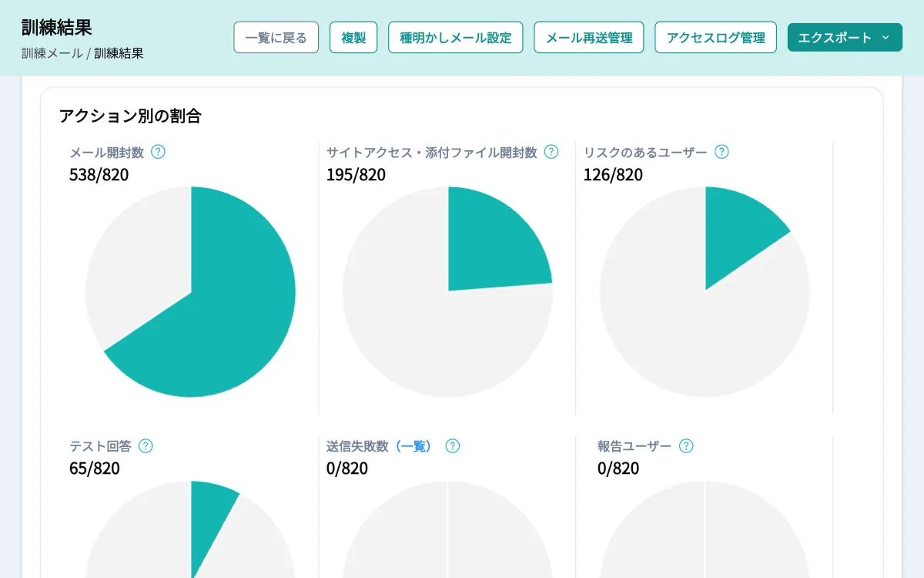924x578 pixels.
Task: Open help icon beside サイトアクセス・添付ファイル開封数
Action: pos(551,152)
